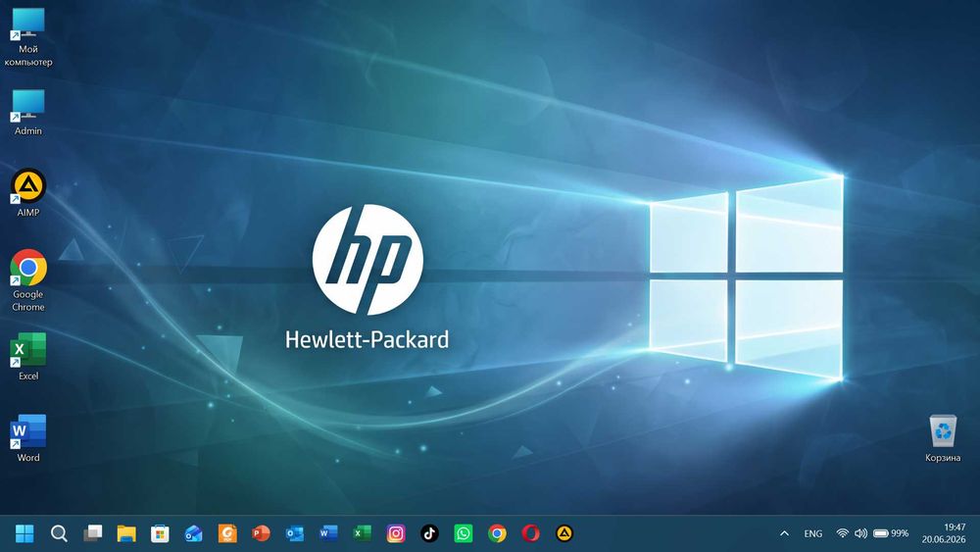Select the Корзина recycle bin icon
980x552 pixels.
coord(943,438)
